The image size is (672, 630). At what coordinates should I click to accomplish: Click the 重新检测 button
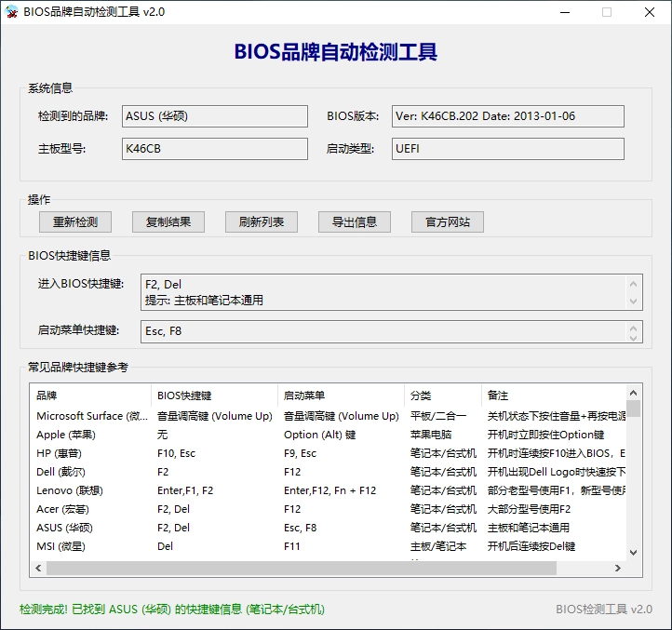(x=75, y=222)
